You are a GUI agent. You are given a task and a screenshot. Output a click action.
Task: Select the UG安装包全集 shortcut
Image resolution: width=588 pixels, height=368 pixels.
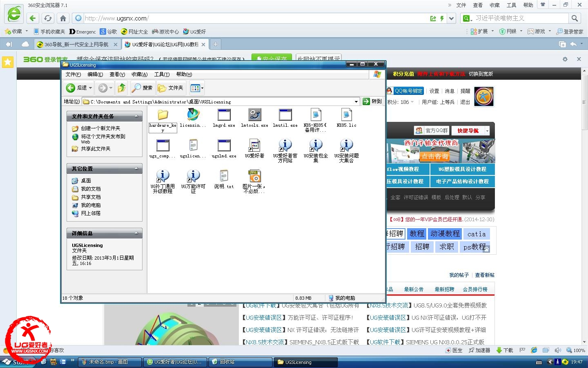click(x=316, y=151)
